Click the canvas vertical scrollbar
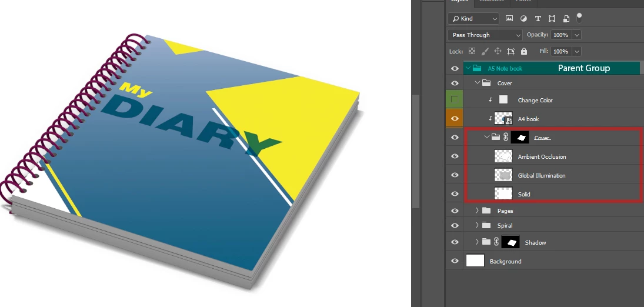Viewport: 644px width, 307px height. 416,151
